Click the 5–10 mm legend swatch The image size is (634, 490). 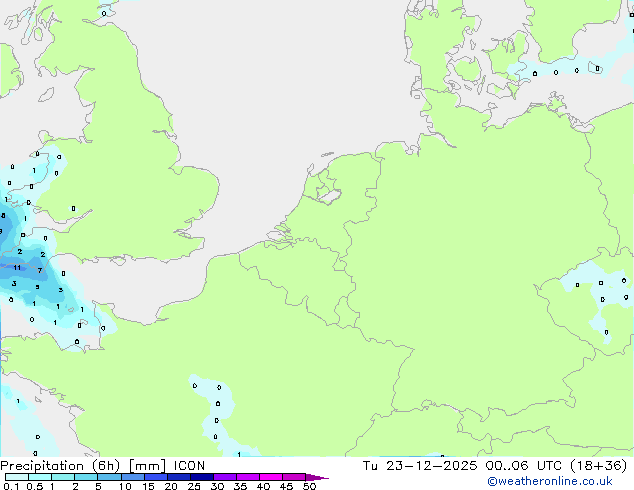[x=109, y=477]
